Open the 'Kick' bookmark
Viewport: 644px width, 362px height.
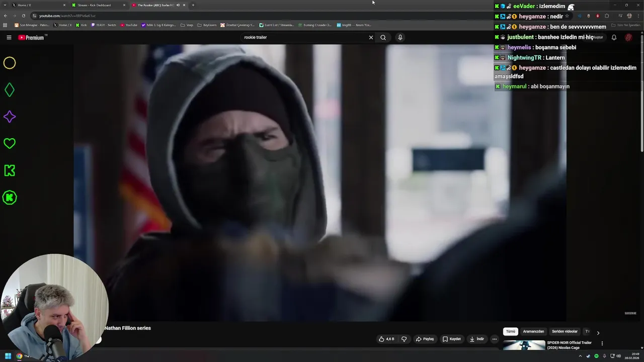tap(82, 25)
